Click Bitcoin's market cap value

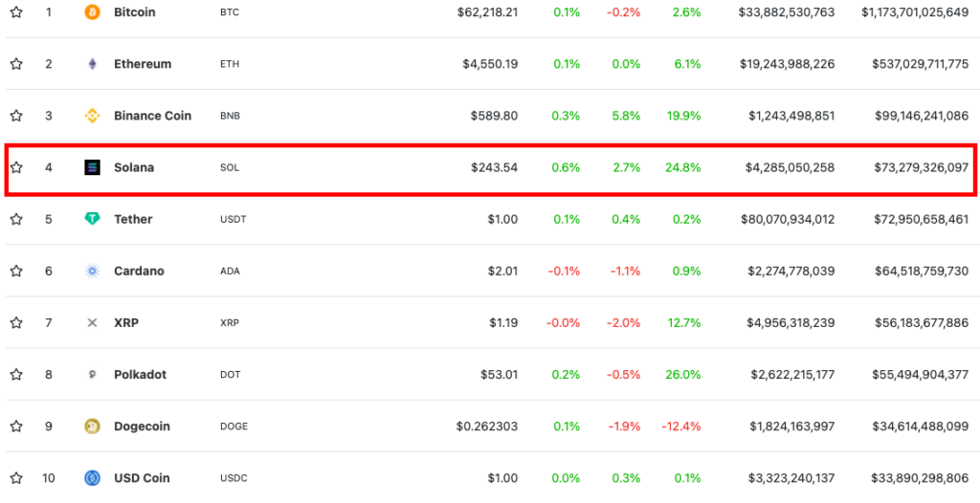point(914,12)
